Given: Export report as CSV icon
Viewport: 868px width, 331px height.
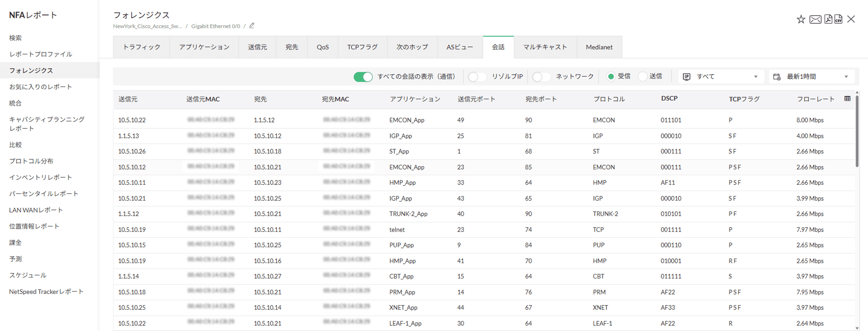Looking at the screenshot, I should pos(838,19).
